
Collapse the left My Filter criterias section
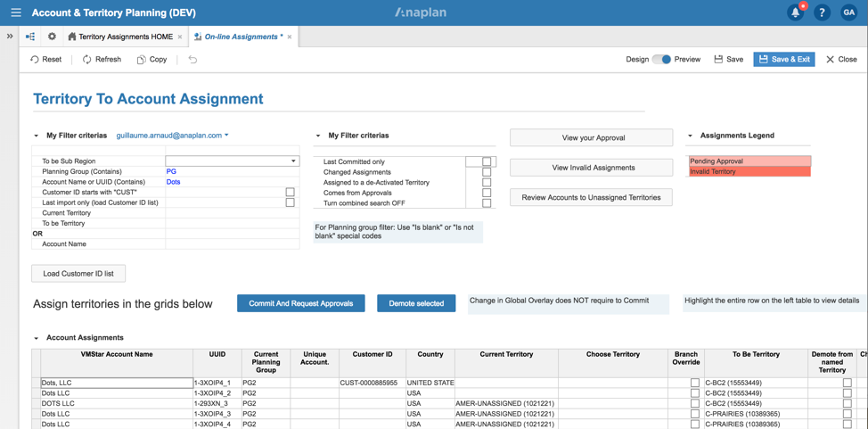[x=36, y=136]
